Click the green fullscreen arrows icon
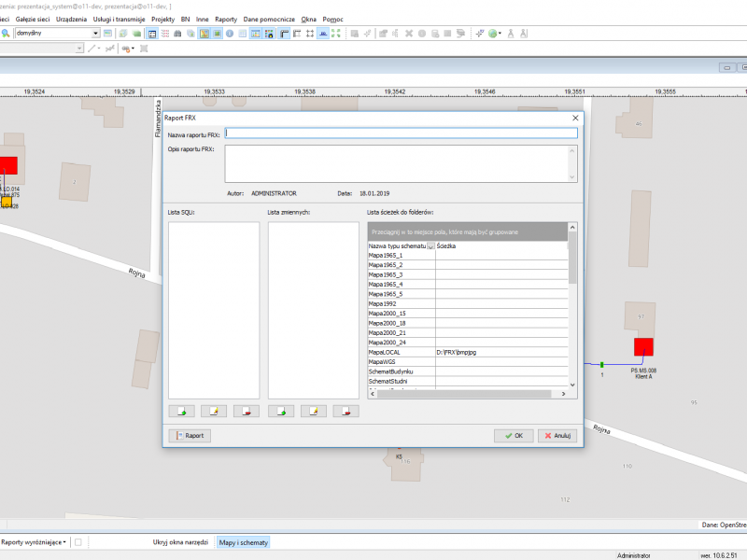Viewport: 747px width, 560px height. 336,34
